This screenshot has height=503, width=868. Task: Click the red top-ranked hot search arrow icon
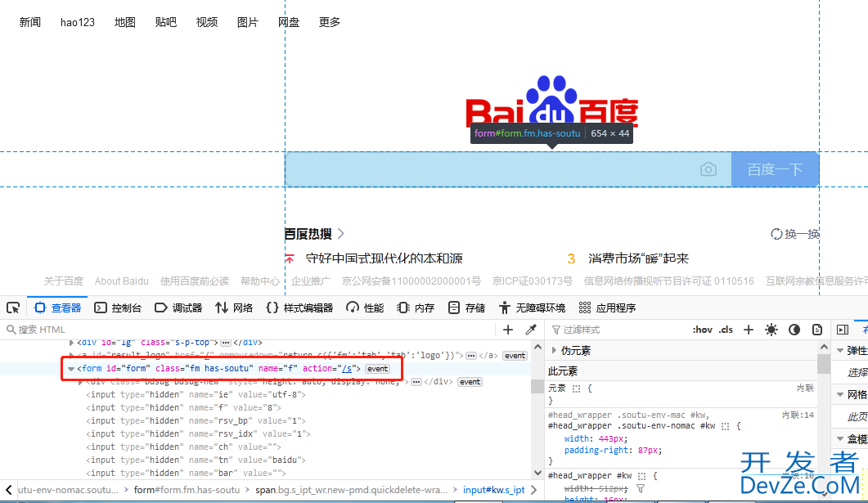coord(290,258)
